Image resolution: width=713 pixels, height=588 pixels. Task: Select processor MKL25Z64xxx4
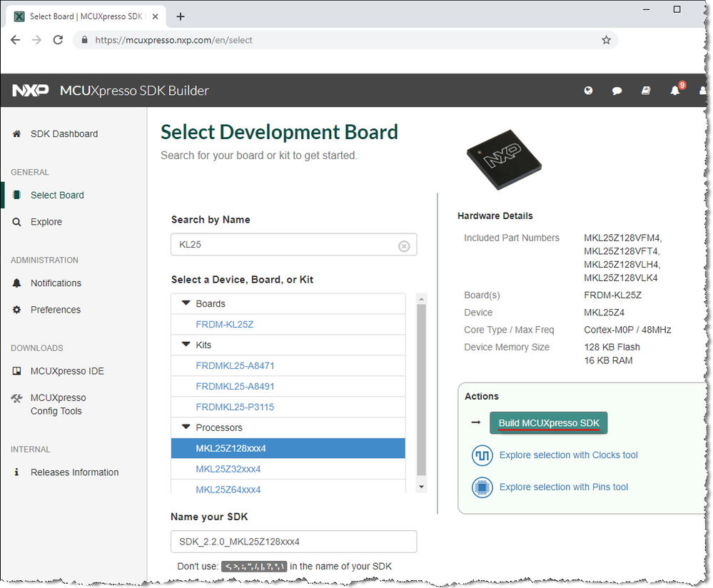[228, 490]
